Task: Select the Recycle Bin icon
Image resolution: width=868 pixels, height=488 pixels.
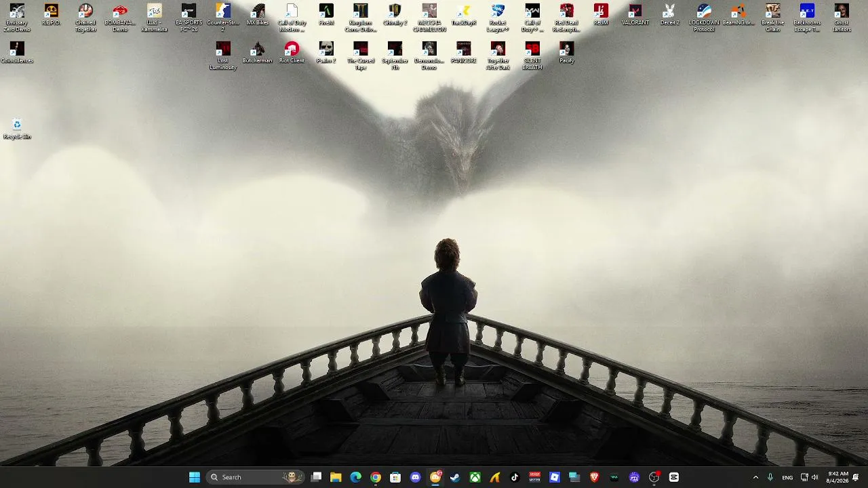Action: pyautogui.click(x=17, y=128)
